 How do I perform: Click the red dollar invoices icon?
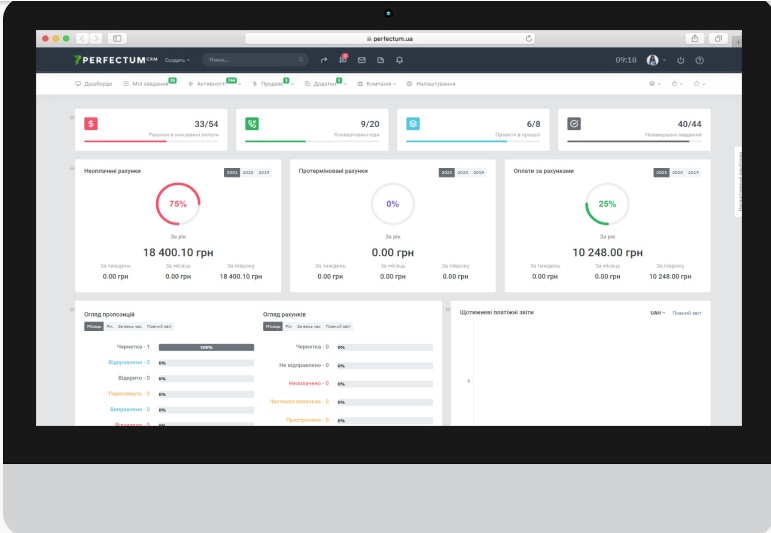[x=91, y=123]
